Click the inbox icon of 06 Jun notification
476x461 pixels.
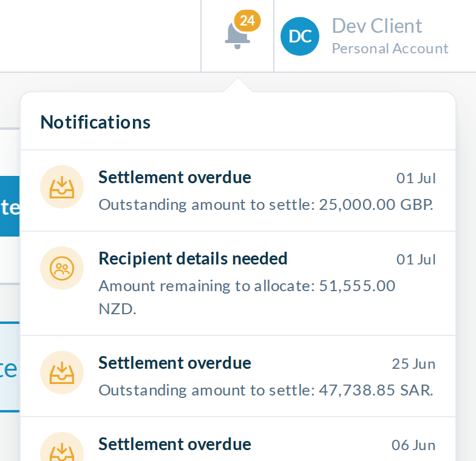(62, 446)
